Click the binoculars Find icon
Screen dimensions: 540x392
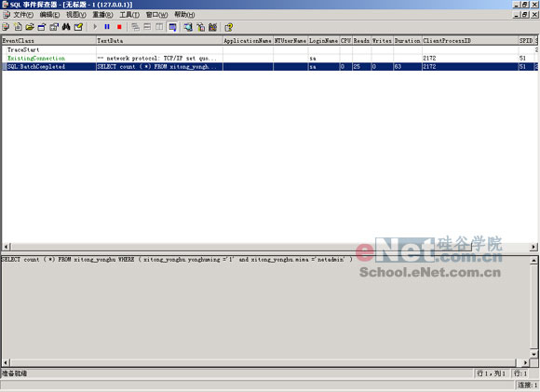coord(66,27)
